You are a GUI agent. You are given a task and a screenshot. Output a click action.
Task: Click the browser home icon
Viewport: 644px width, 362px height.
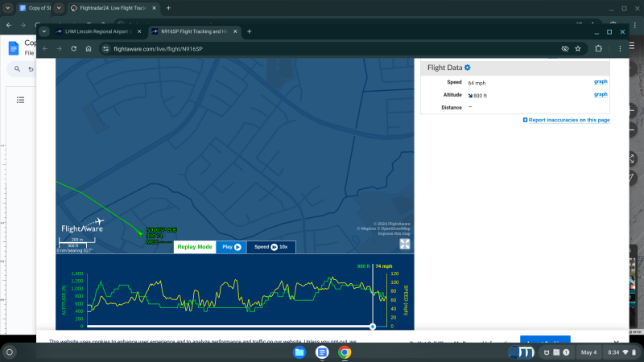click(x=89, y=48)
